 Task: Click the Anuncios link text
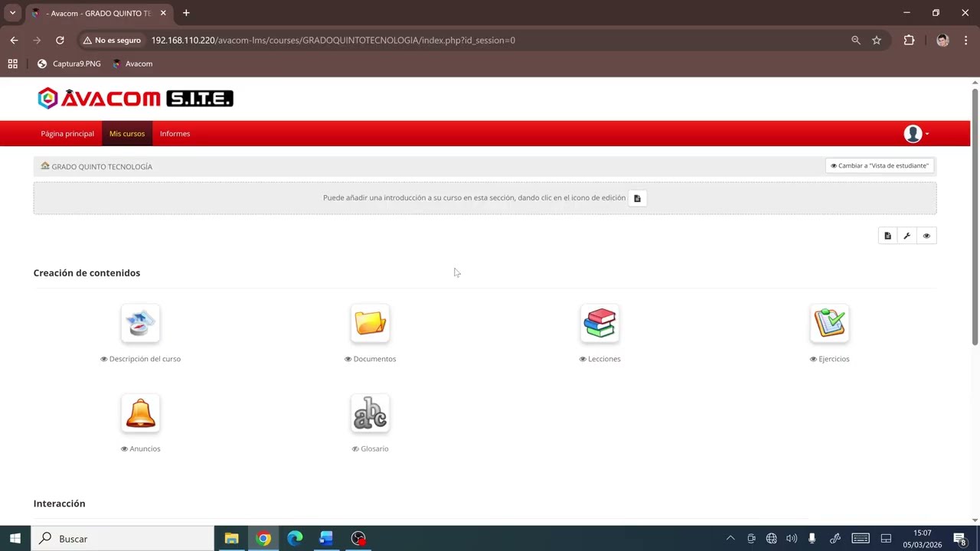pyautogui.click(x=145, y=449)
